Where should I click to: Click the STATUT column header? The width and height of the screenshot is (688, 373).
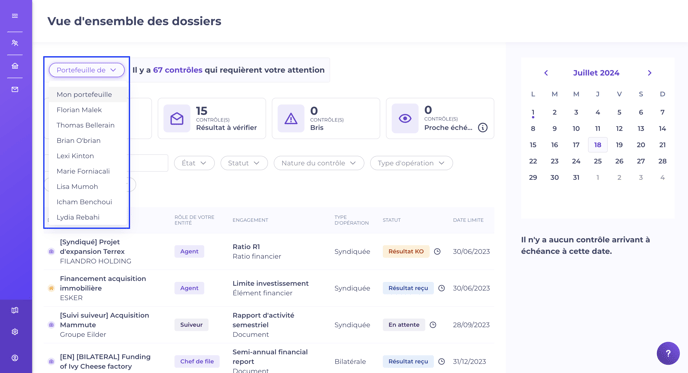[x=391, y=220]
